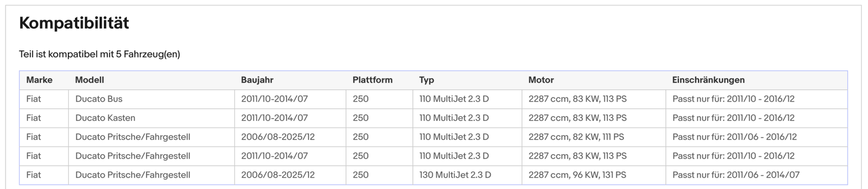
Task: Click the Kompatibilität heading
Action: click(x=74, y=23)
